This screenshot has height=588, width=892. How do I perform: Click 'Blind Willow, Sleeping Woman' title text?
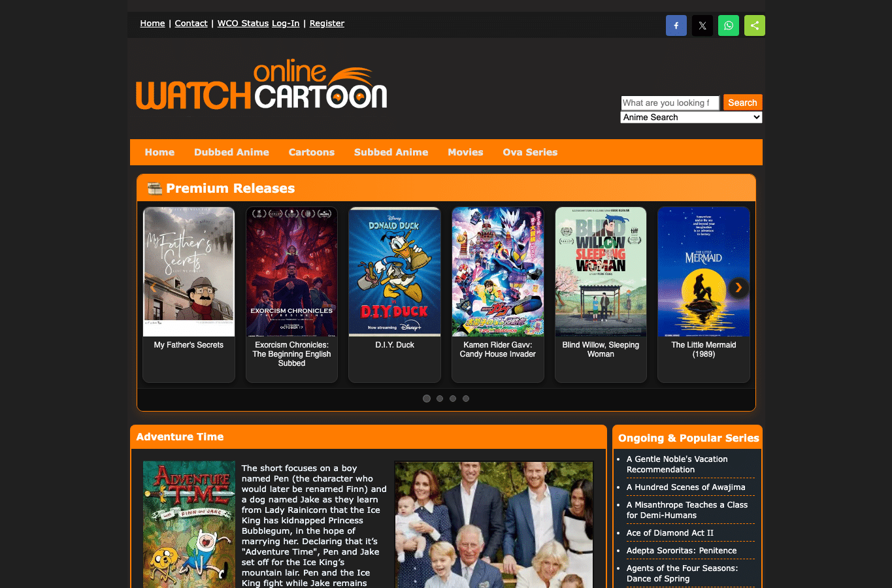(601, 350)
